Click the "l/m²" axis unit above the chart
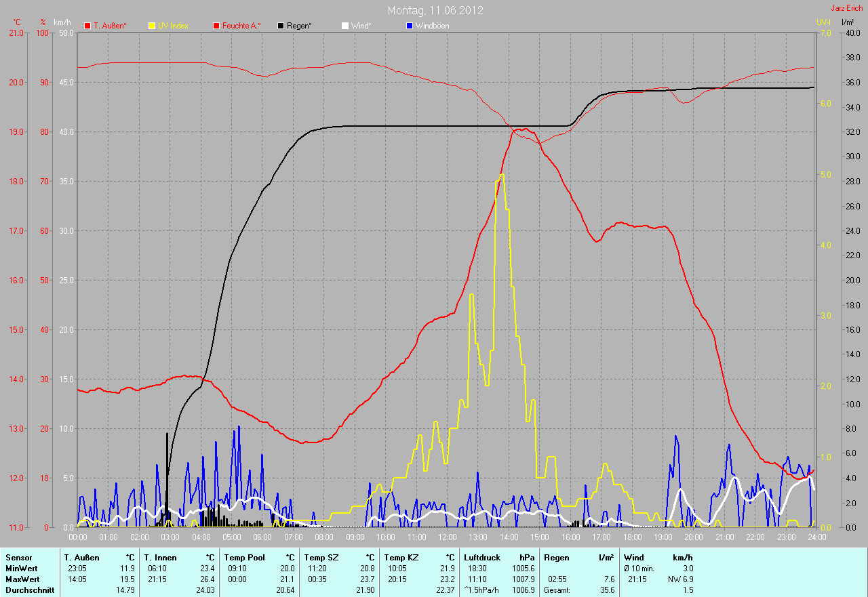868x597 pixels. coord(848,22)
